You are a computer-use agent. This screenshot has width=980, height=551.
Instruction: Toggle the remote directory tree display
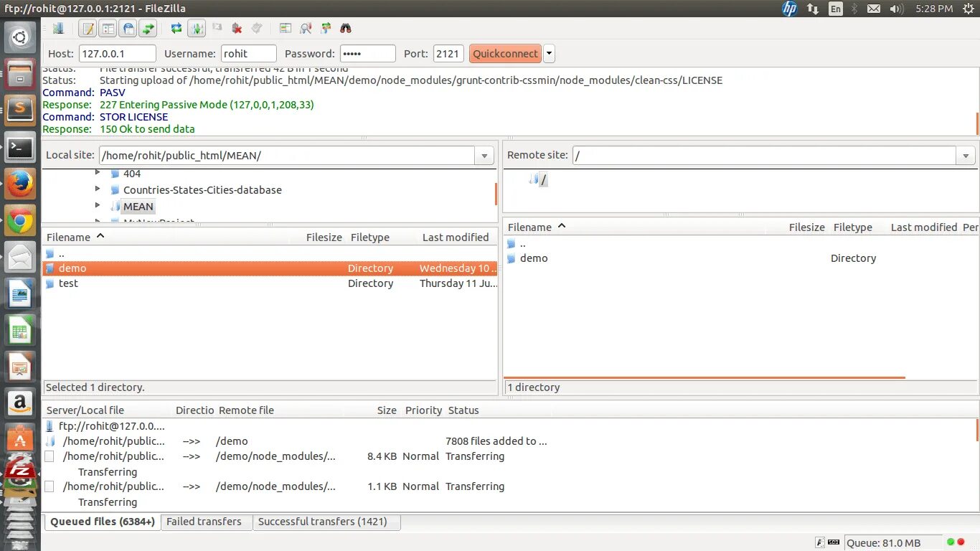click(x=128, y=29)
